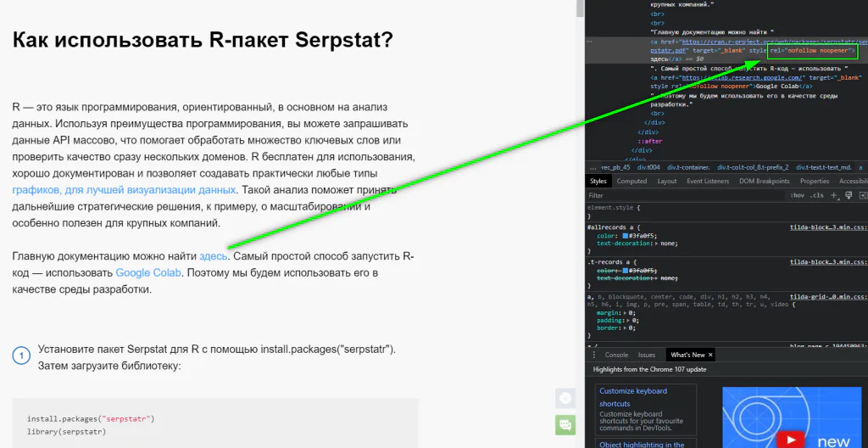Screen dimensions: 868x448
Task: Open the DOM Breakpoints tab
Action: [764, 182]
